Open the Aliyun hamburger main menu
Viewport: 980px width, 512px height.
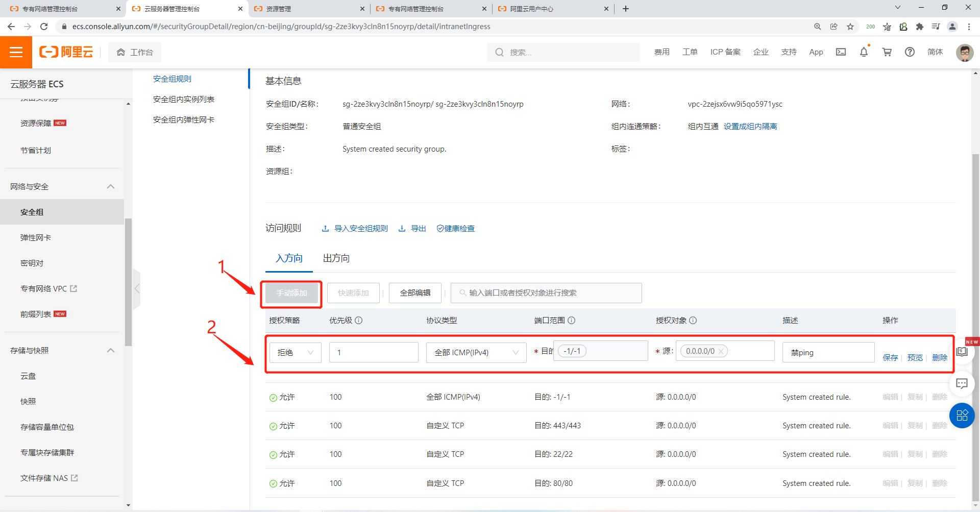[x=16, y=52]
